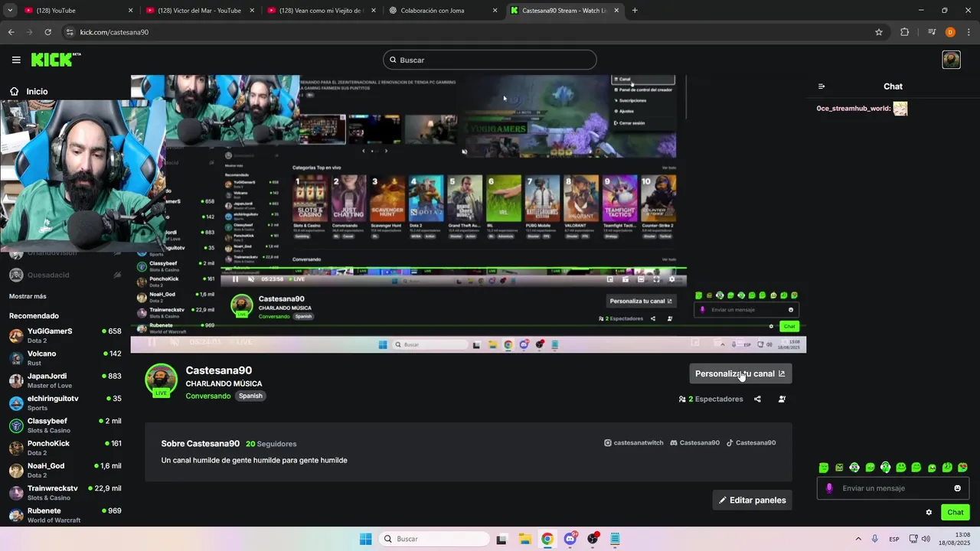Click the Editar paneles button
This screenshot has height=551, width=980.
click(752, 500)
